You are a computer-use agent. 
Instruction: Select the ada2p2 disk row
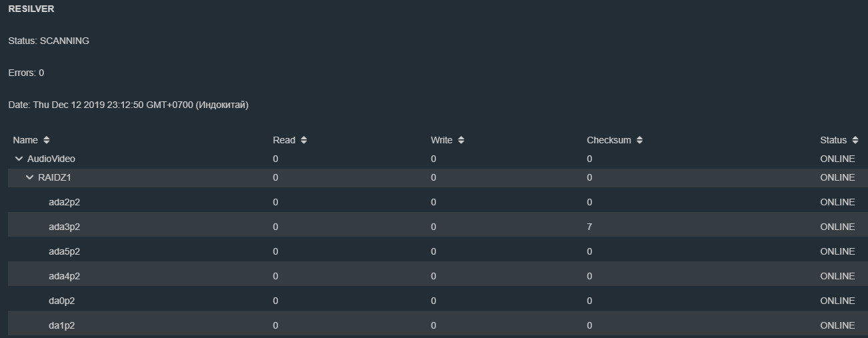64,202
